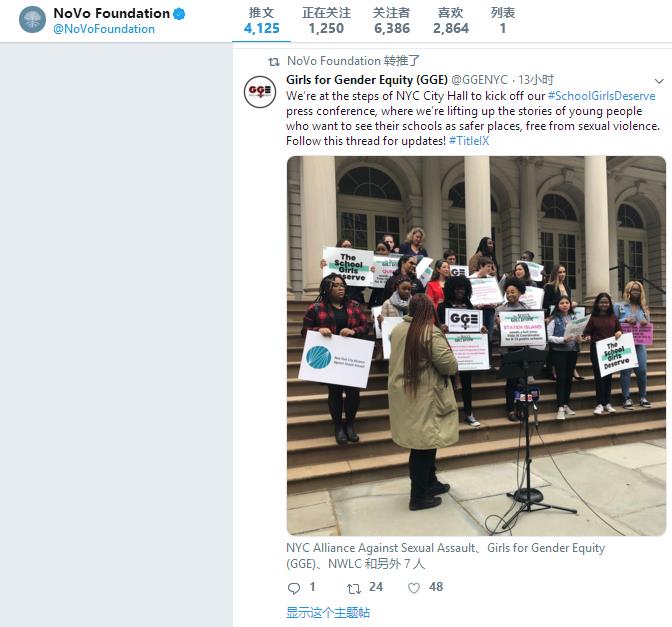Open the 关注者 6,386 tab
This screenshot has width=672, height=627.
coord(392,21)
